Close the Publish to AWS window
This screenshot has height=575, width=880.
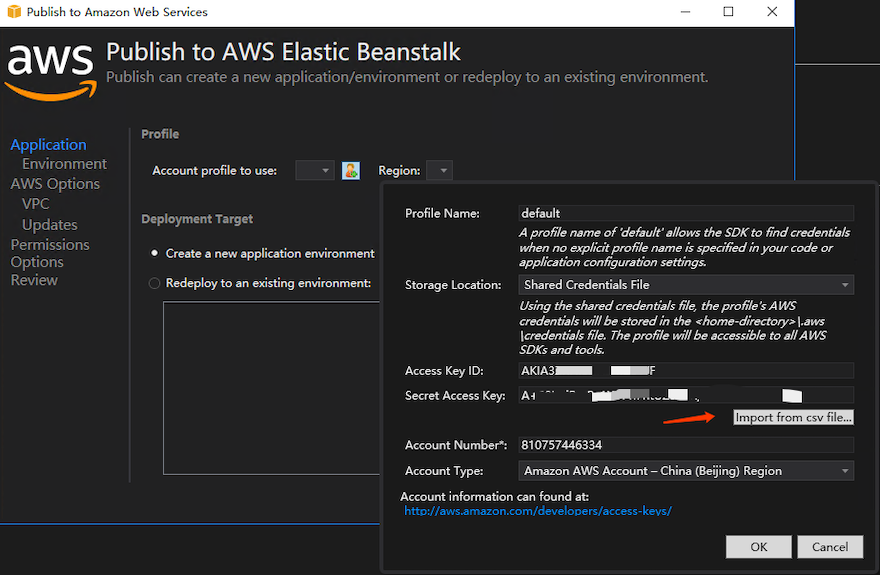coord(772,12)
